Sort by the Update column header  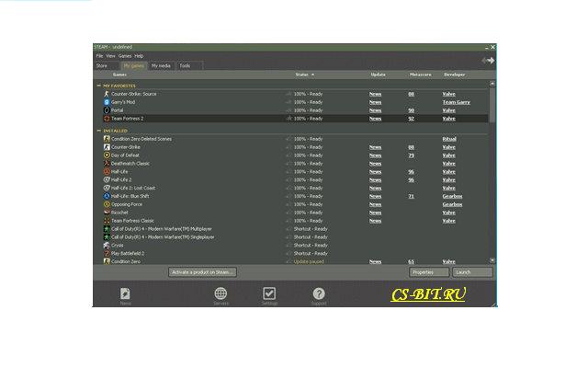378,75
